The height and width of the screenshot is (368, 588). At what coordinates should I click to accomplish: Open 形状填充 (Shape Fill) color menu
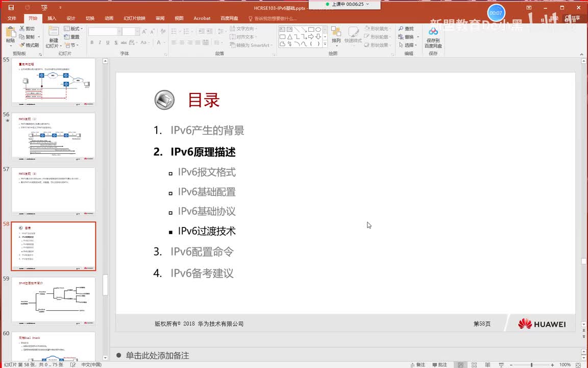(x=378, y=29)
